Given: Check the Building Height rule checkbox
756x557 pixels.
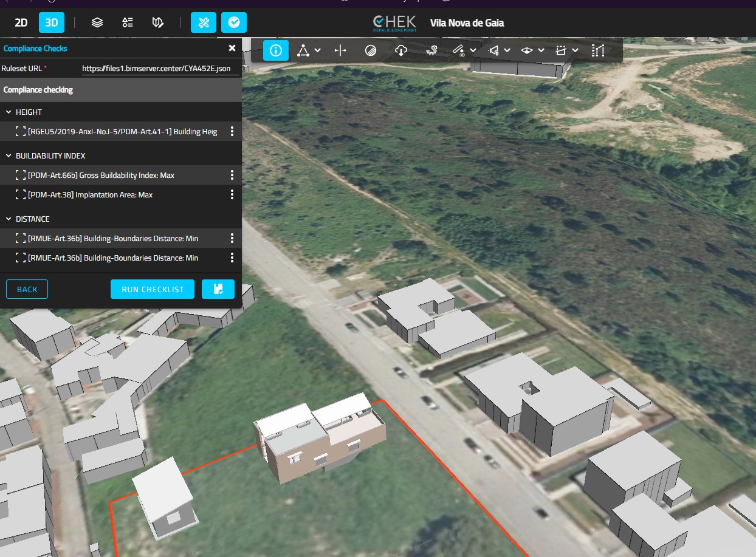Looking at the screenshot, I should pyautogui.click(x=21, y=132).
